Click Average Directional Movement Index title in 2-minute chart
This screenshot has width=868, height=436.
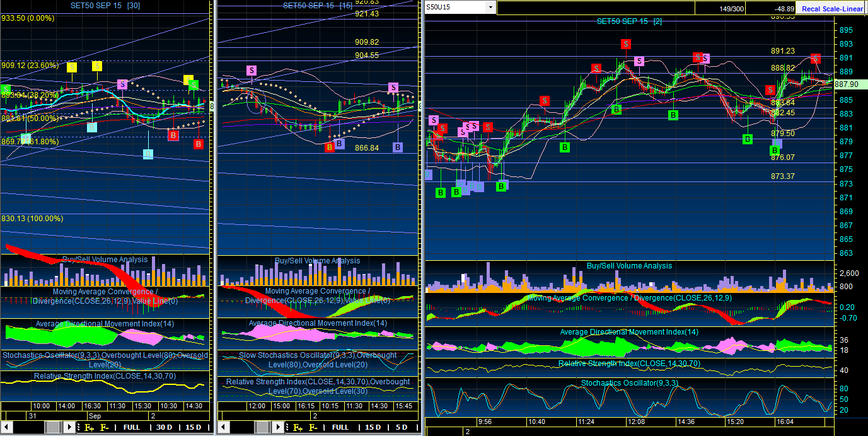coord(629,332)
